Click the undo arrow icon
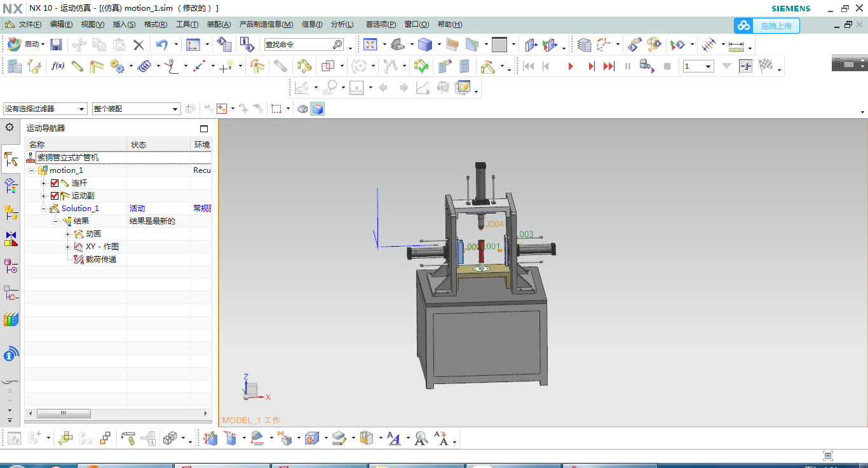868x468 pixels. (162, 45)
